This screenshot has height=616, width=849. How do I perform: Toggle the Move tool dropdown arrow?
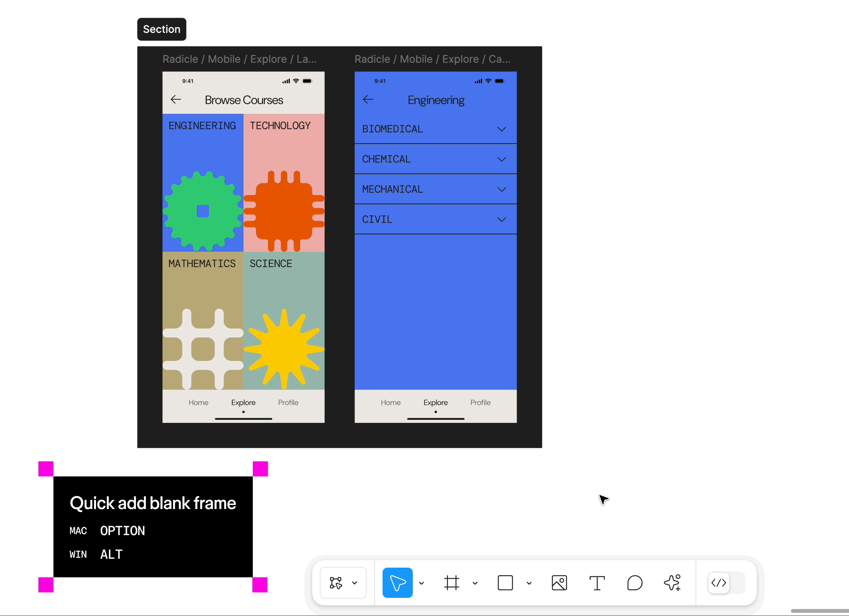click(422, 582)
